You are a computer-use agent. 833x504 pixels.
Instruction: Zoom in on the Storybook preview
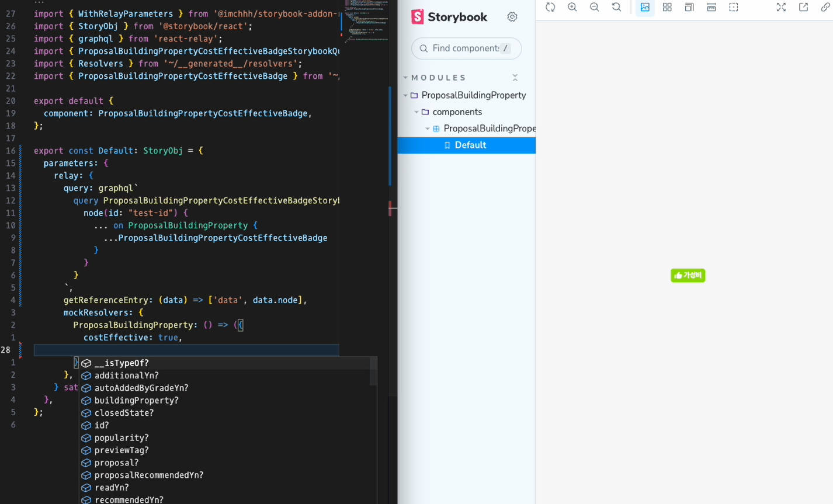coord(572,8)
